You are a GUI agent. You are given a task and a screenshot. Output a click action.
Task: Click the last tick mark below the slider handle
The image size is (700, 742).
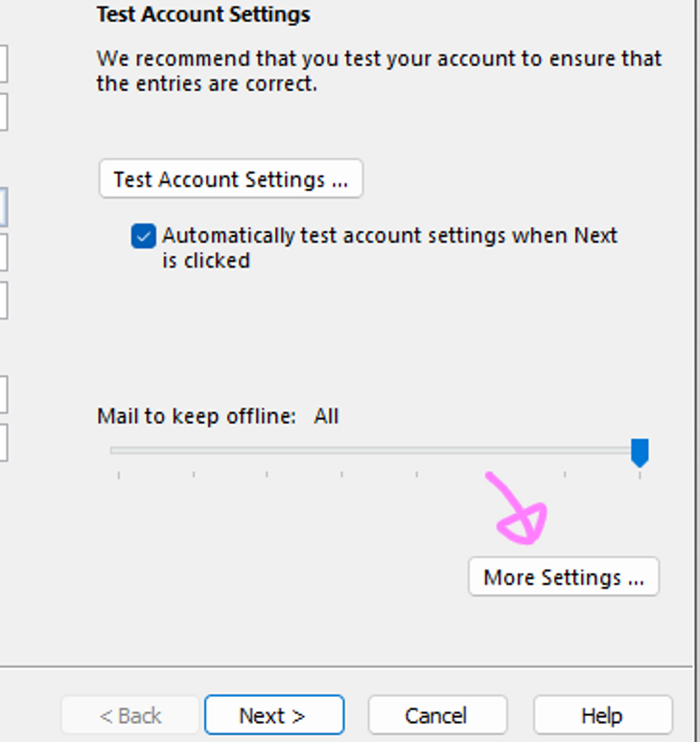[640, 474]
